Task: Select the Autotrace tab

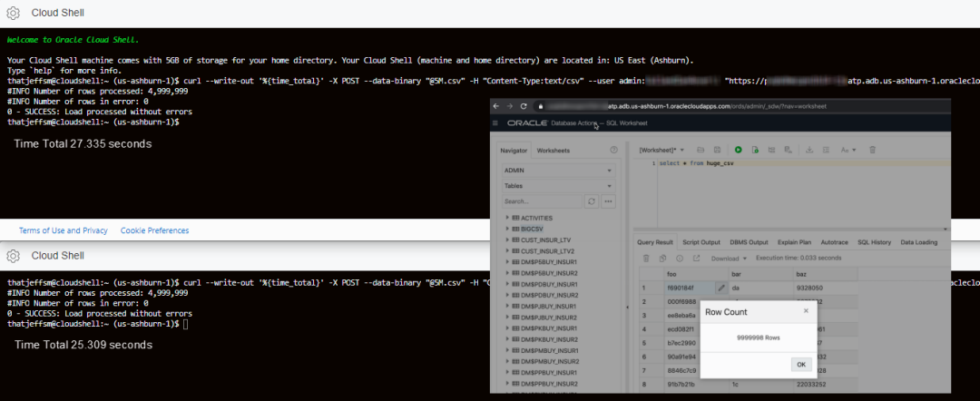Action: pos(835,242)
